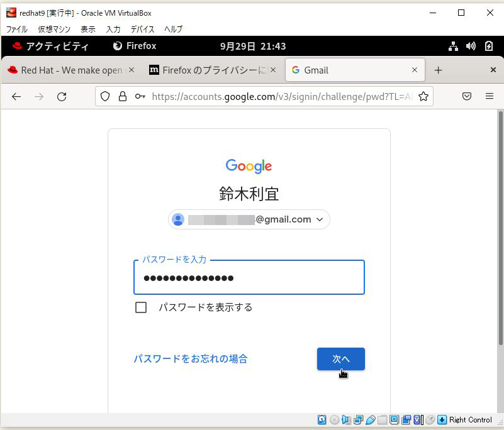Open the ファイル menu
Viewport: 504px width, 430px height.
coord(17,29)
